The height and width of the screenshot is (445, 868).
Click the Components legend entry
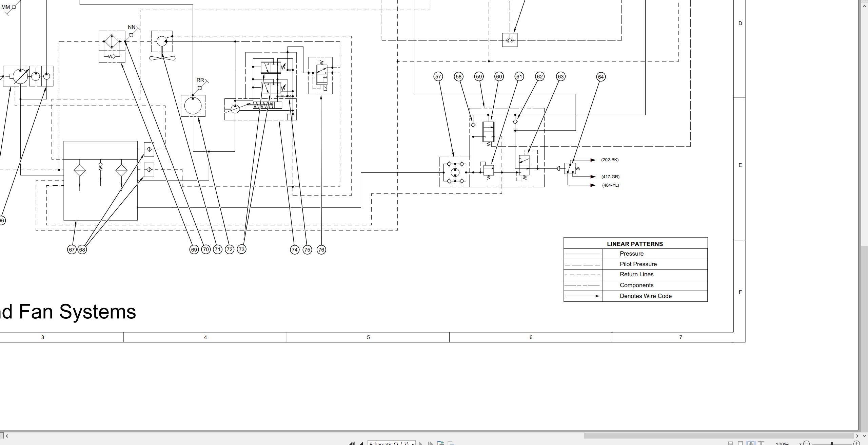point(636,285)
